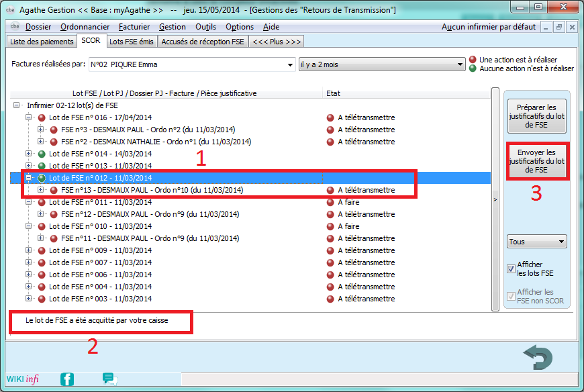This screenshot has width=584, height=392.
Task: Toggle 'Afficher les lots FSE' checkbox
Action: (511, 268)
